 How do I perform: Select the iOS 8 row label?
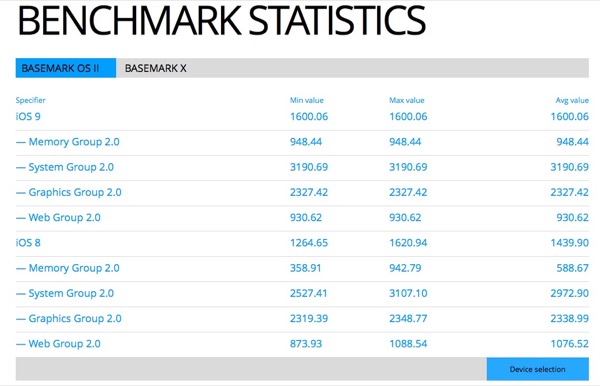28,243
